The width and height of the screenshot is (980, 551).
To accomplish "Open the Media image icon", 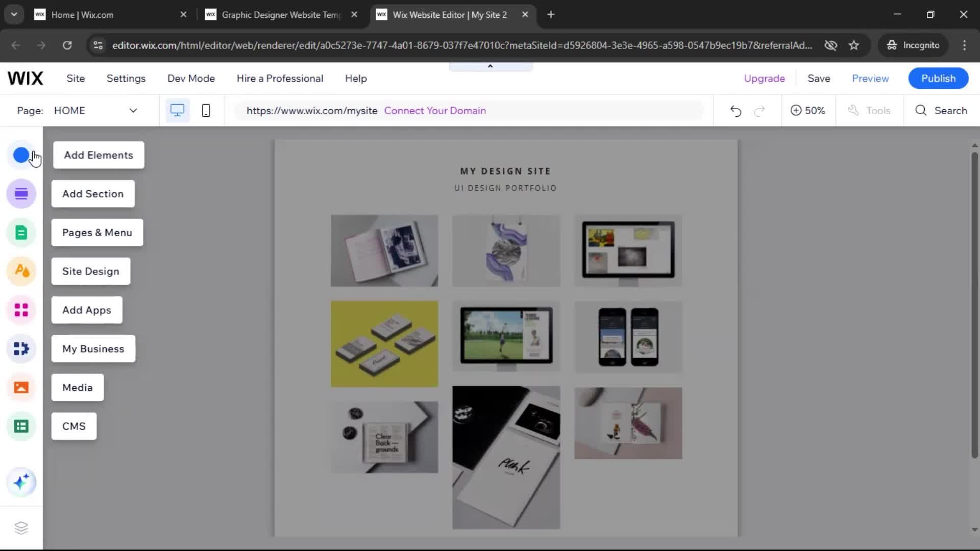I will point(21,387).
